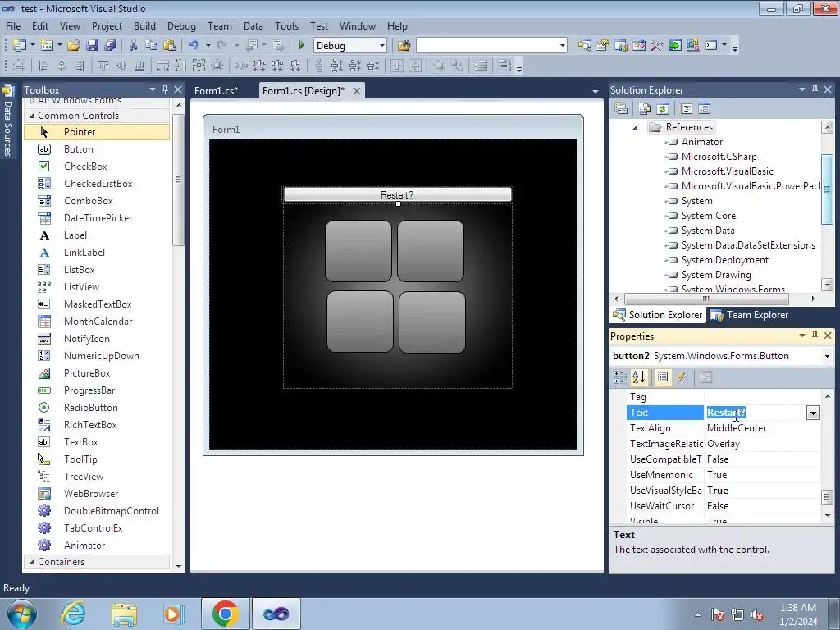840x630 pixels.
Task: Open the Tools menu
Action: (x=286, y=26)
